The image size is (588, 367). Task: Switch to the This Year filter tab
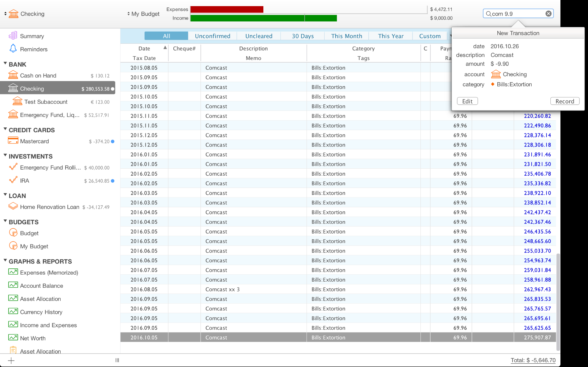(x=391, y=36)
